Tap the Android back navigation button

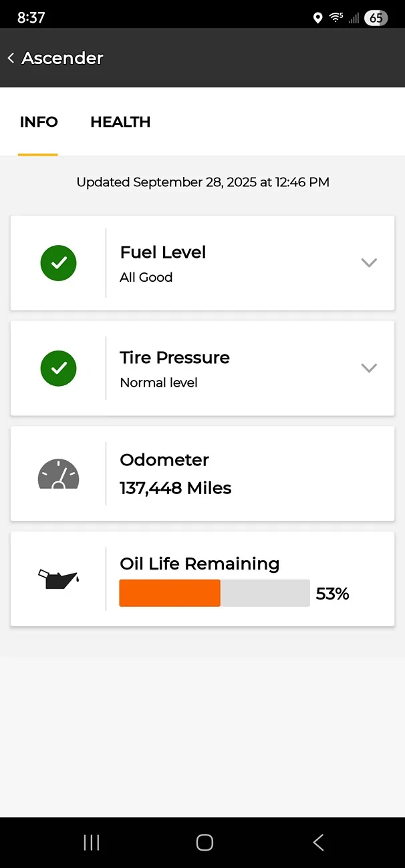(x=318, y=843)
